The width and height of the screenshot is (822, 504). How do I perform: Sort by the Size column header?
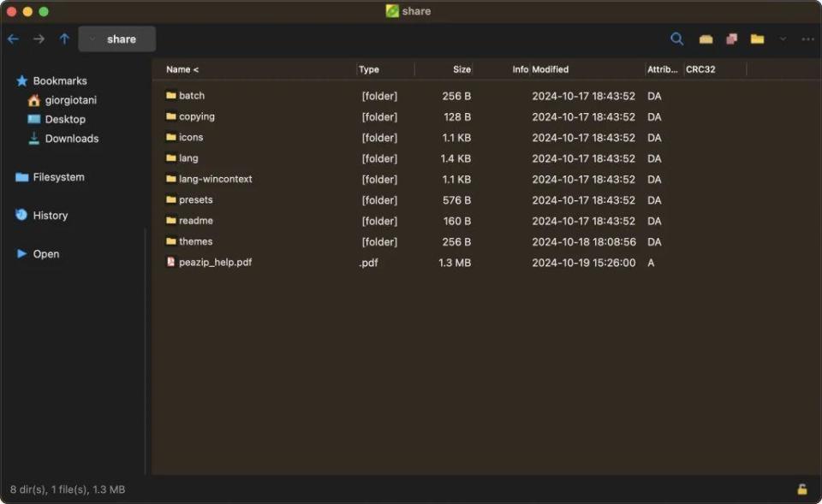click(x=462, y=69)
